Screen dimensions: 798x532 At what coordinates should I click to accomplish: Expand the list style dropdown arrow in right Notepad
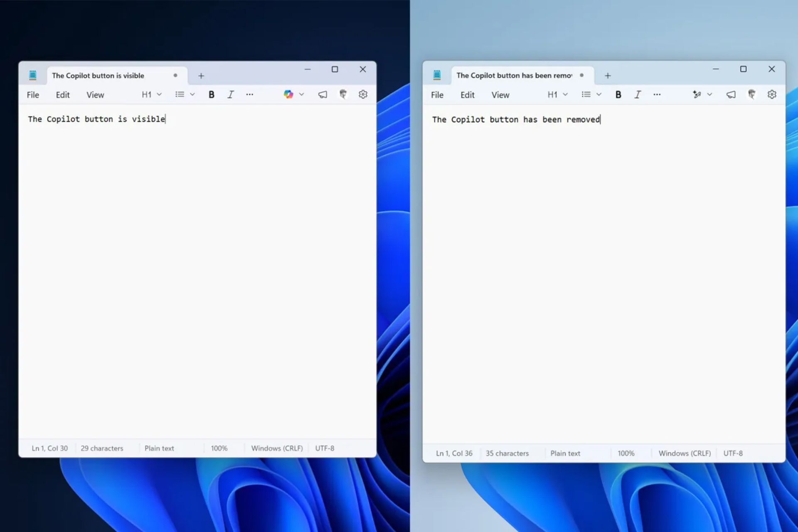click(x=599, y=94)
